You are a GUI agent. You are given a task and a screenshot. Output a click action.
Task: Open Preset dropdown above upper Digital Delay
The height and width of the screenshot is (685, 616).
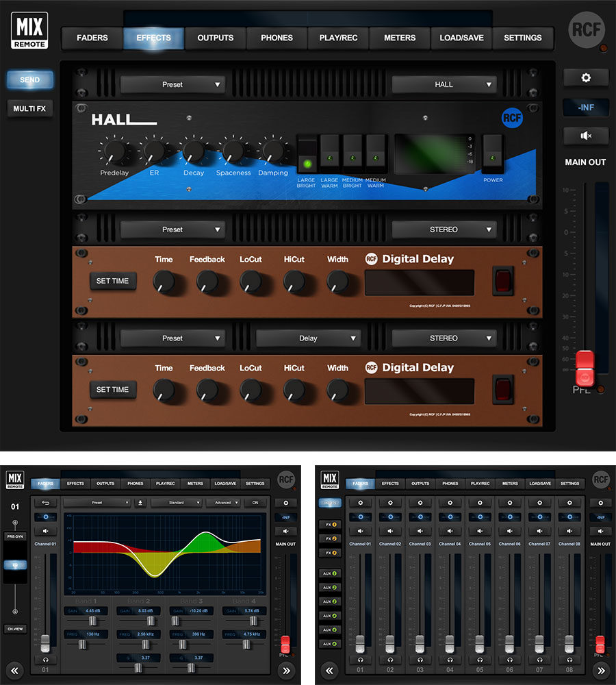point(173,229)
